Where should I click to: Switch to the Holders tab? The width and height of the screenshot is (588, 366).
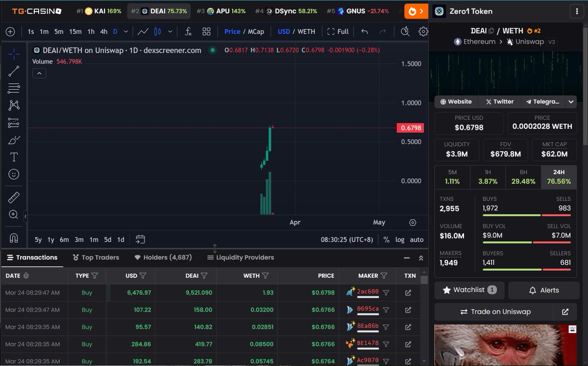coord(163,257)
